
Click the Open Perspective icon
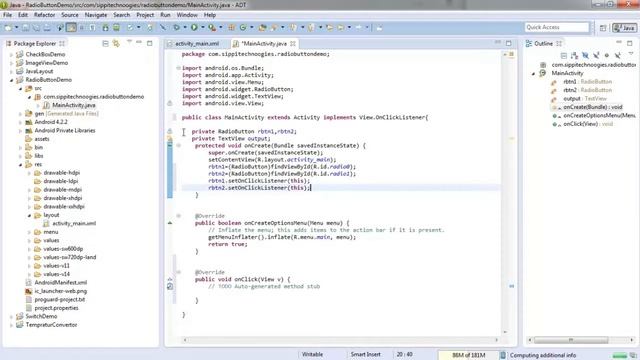point(603,28)
